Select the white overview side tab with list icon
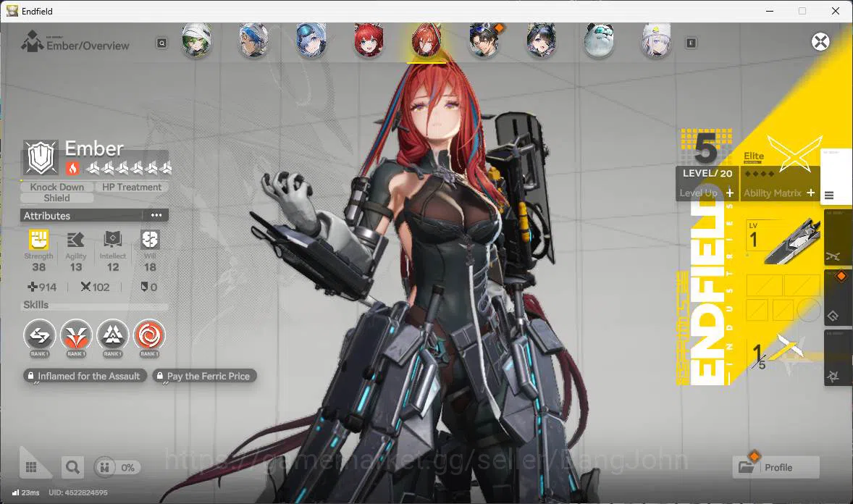 pyautogui.click(x=836, y=175)
